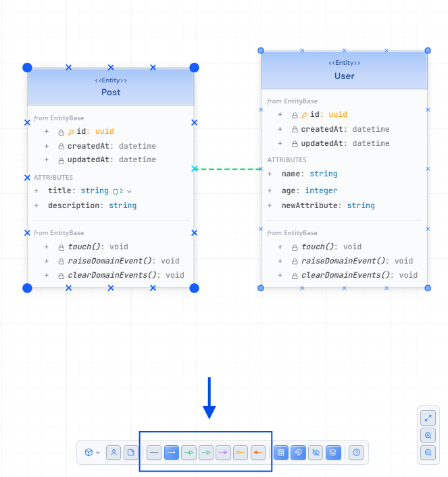Click the person icon in toolbar
This screenshot has width=448, height=477.
(114, 453)
